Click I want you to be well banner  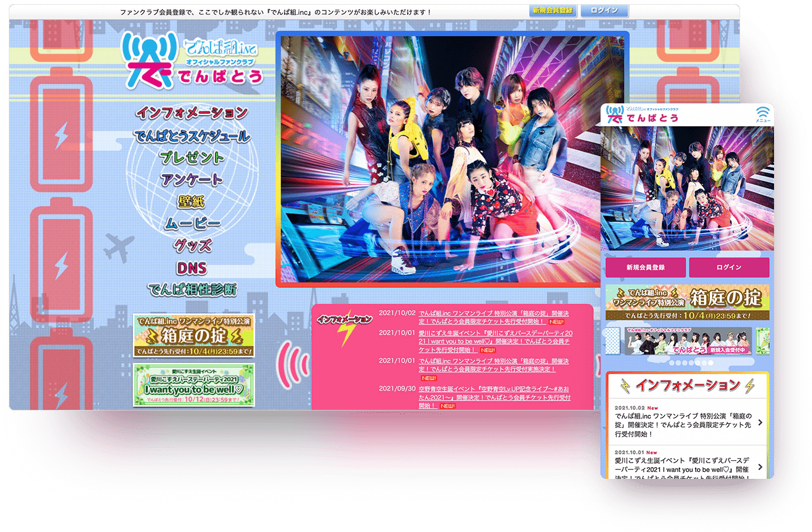(194, 385)
